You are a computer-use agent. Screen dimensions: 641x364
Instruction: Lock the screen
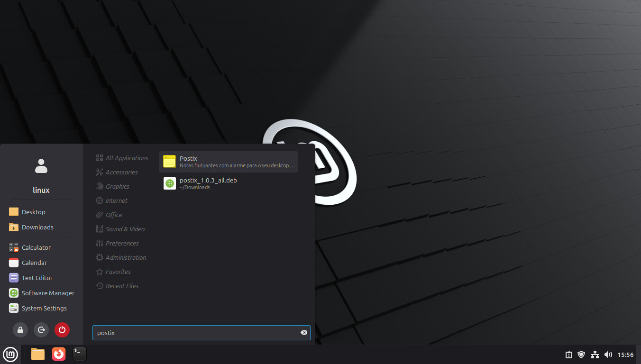(x=20, y=330)
